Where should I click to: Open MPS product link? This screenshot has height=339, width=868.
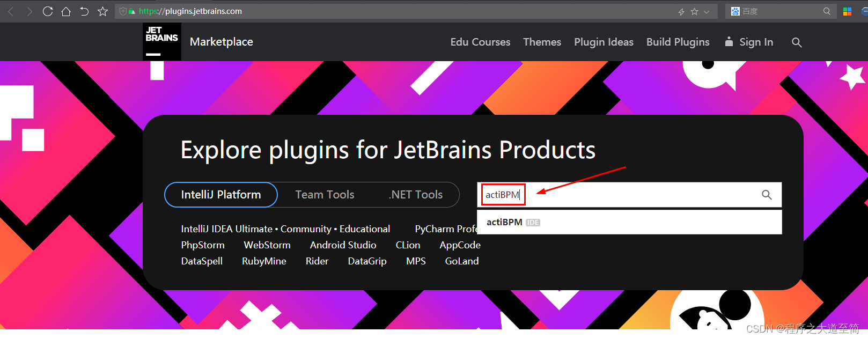[416, 261]
